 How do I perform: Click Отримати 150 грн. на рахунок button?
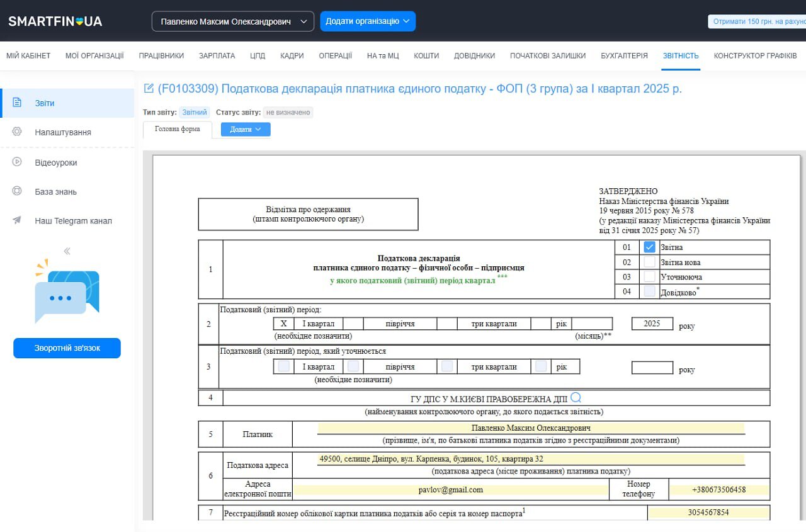(758, 21)
